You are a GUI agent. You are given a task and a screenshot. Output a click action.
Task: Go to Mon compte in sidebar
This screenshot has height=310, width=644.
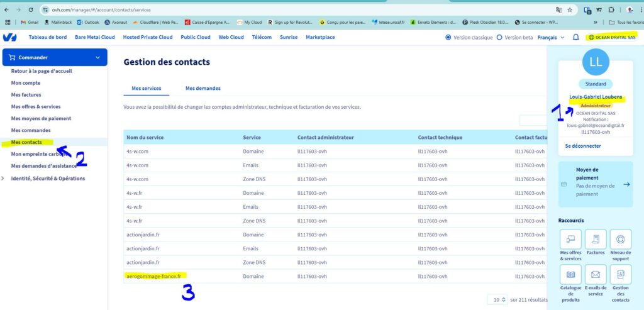coord(26,83)
